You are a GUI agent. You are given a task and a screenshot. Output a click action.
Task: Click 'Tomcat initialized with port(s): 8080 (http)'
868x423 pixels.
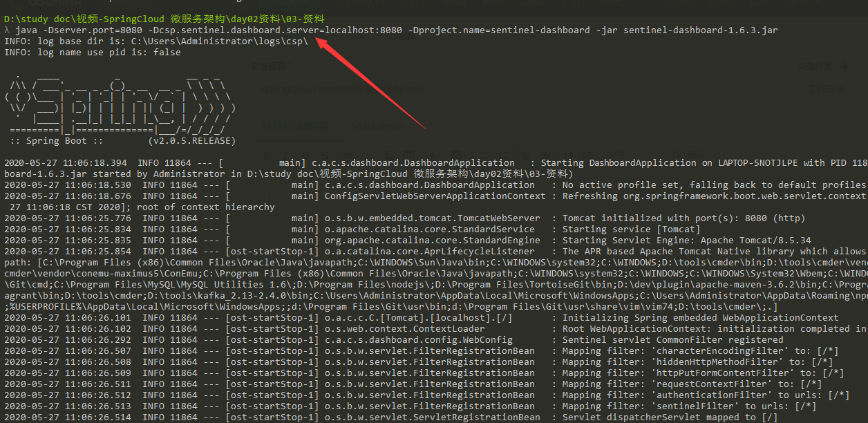(683, 218)
